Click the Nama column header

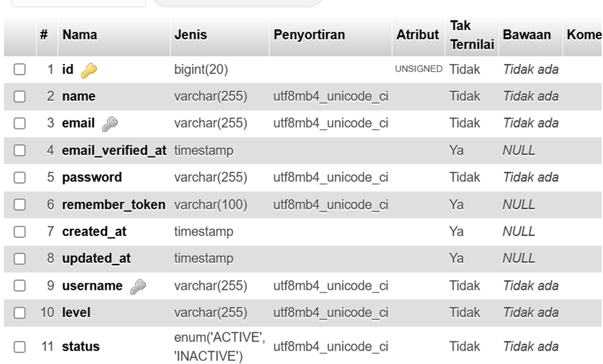click(x=80, y=35)
